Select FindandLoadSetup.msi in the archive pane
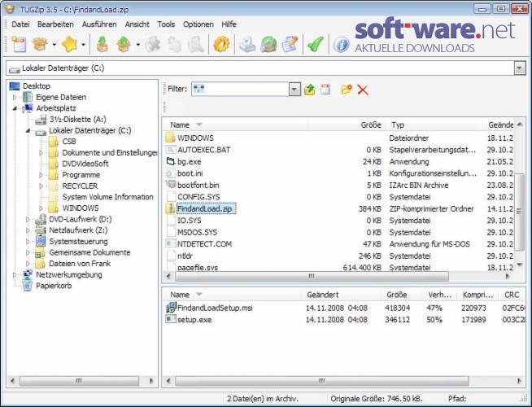 point(215,308)
